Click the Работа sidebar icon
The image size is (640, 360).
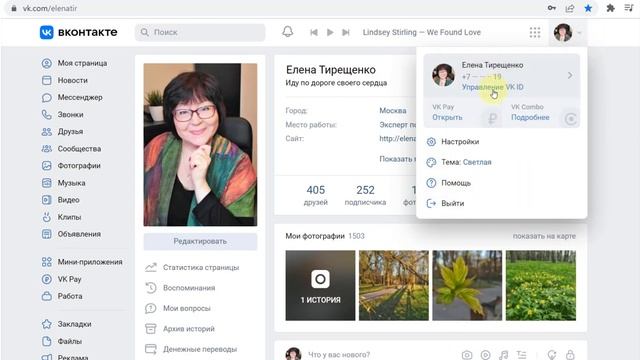coord(47,296)
